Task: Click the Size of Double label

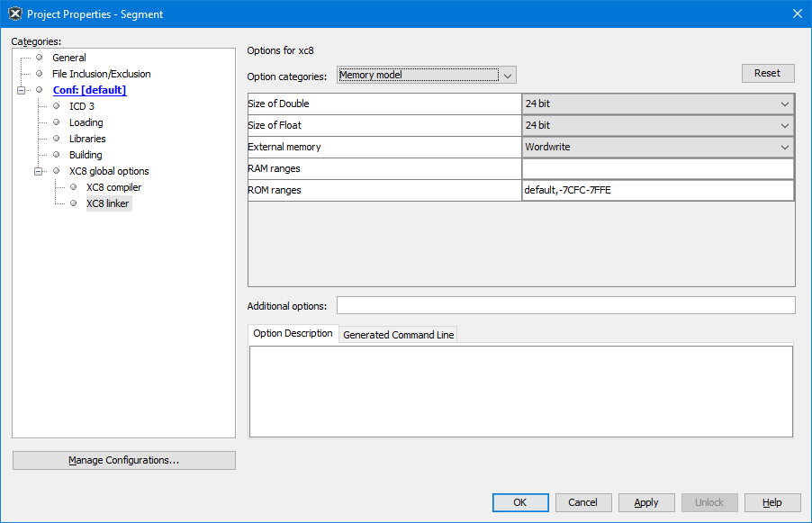Action: tap(278, 104)
